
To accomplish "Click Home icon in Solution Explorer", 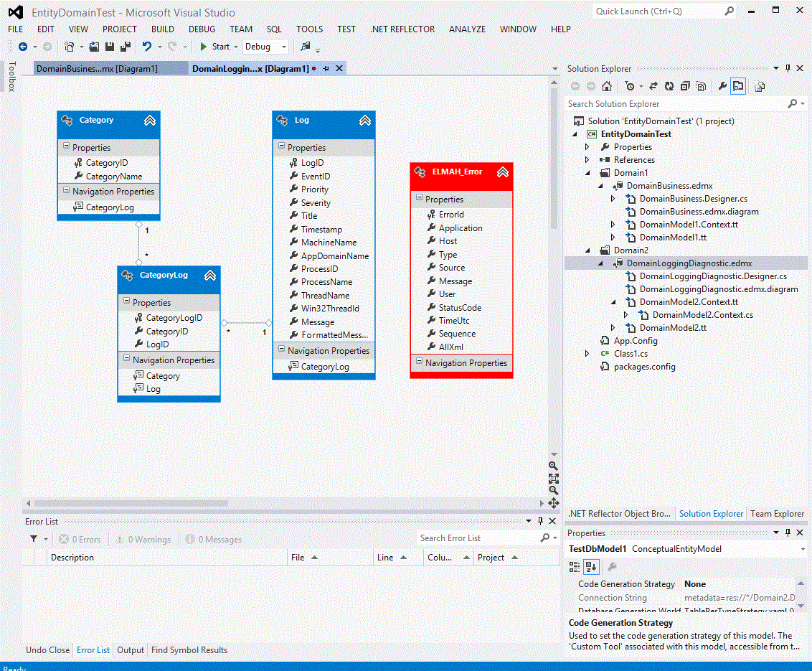I will [607, 86].
